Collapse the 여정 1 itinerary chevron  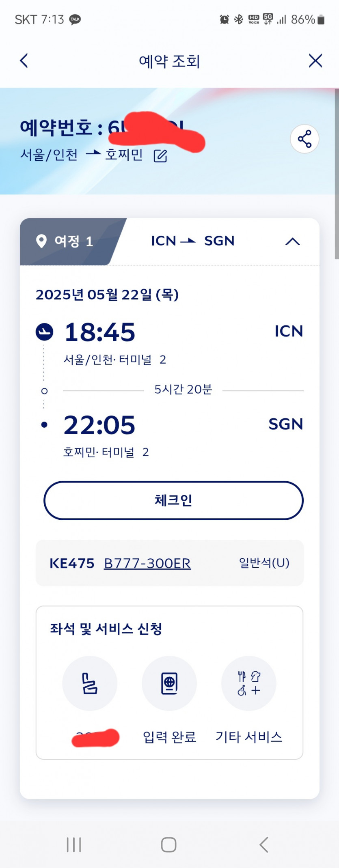(x=292, y=241)
